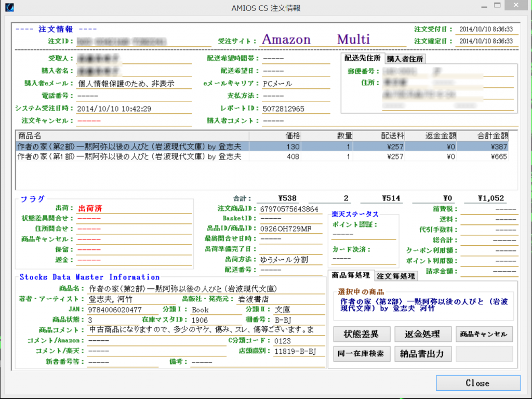Close the window with title bar X

[x=516, y=5]
